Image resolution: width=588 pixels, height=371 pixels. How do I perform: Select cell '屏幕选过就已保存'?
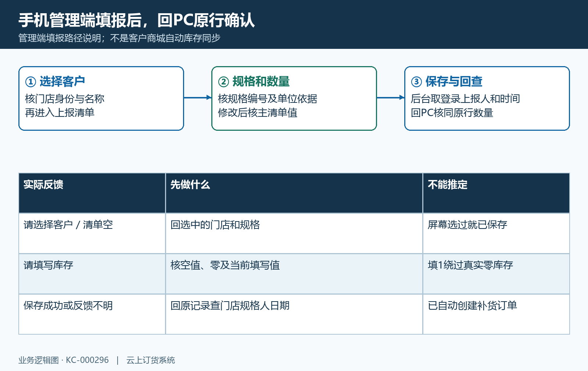click(x=496, y=234)
